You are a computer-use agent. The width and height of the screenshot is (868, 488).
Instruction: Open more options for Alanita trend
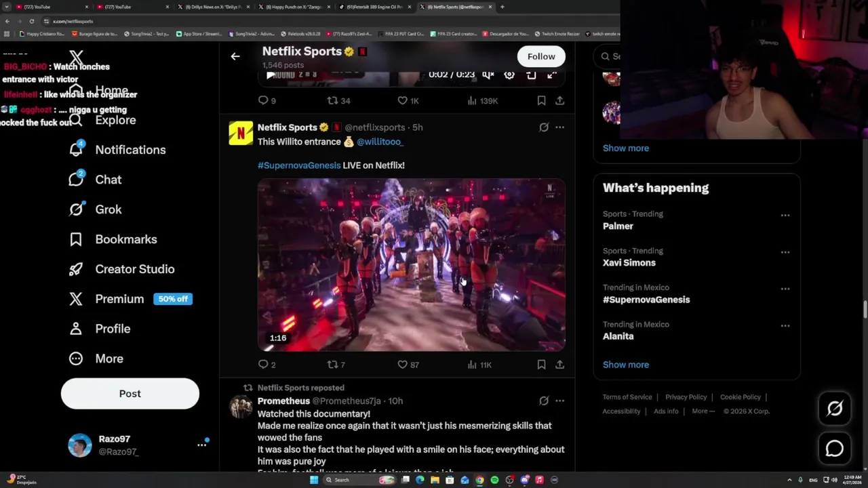point(785,325)
